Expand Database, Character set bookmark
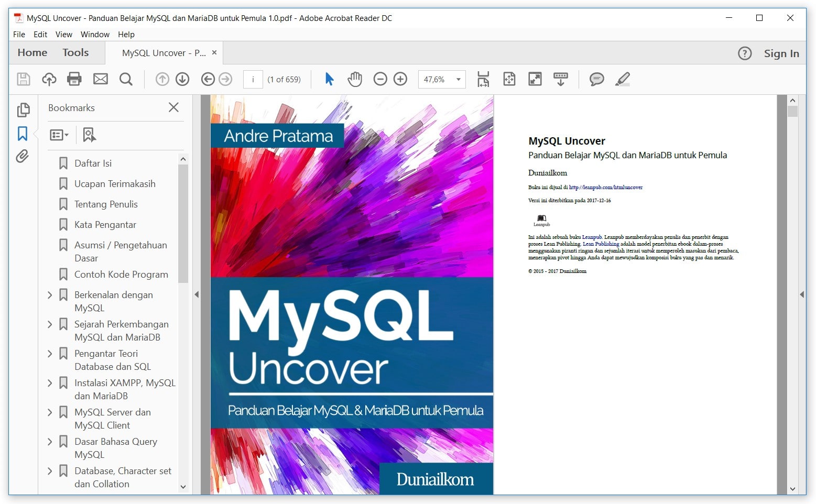Image resolution: width=816 pixels, height=504 pixels. click(50, 471)
